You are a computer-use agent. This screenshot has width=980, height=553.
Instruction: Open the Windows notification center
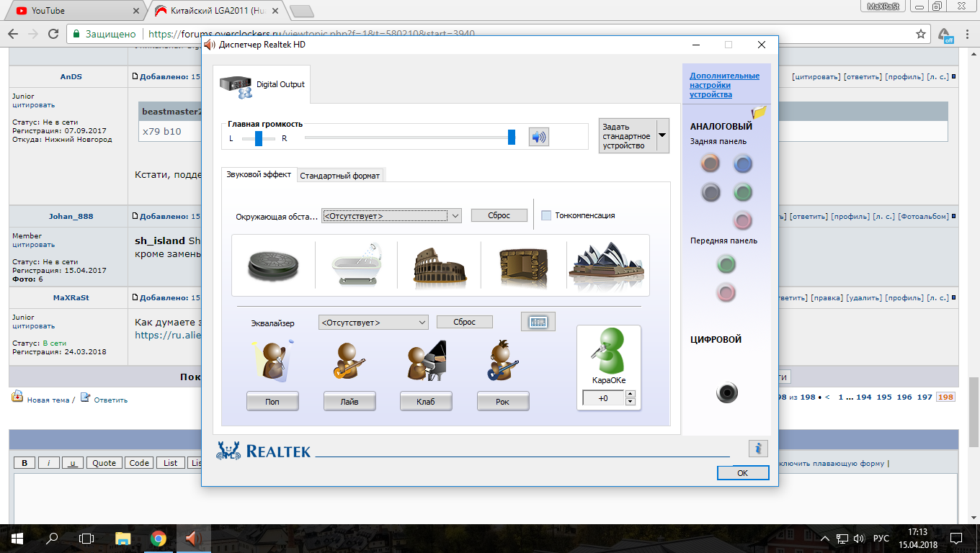pyautogui.click(x=956, y=538)
